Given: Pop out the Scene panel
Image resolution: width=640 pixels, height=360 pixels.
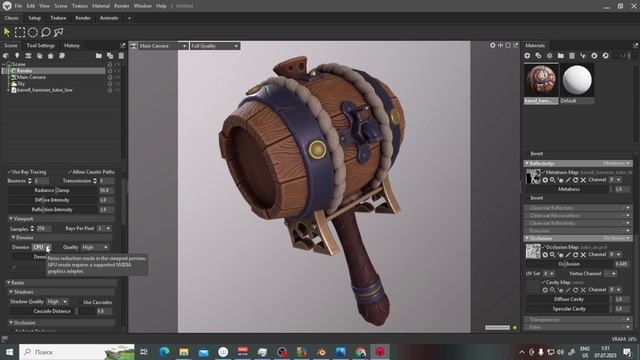Looking at the screenshot, I should (123, 45).
